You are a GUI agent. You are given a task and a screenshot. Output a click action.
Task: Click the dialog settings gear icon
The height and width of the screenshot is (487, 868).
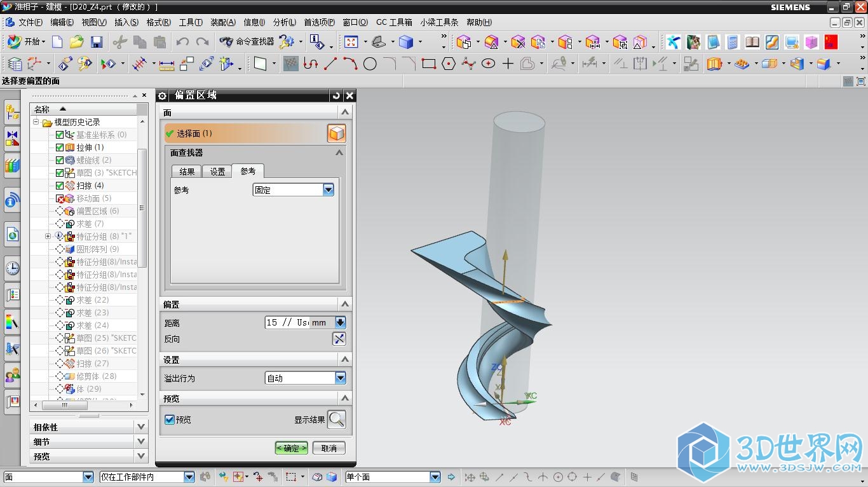(163, 95)
